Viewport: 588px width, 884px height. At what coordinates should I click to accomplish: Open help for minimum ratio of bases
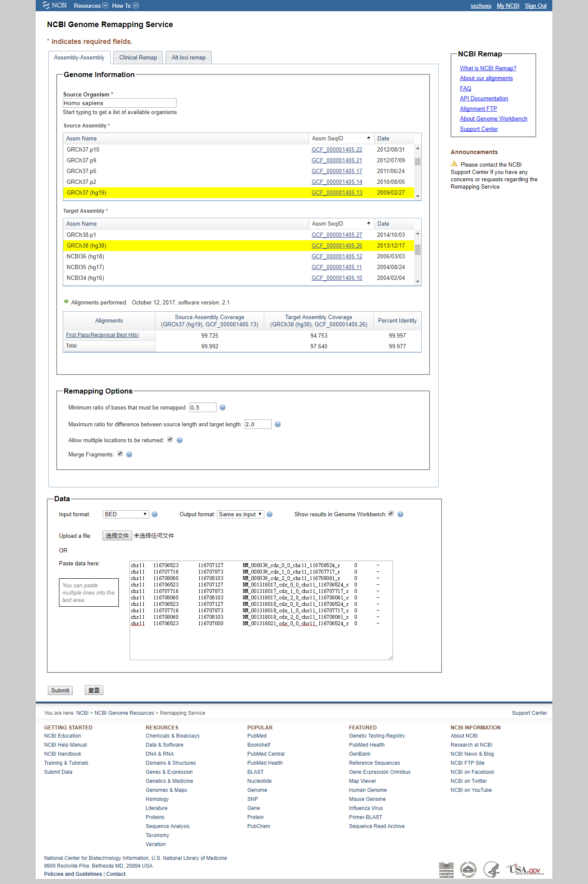point(223,407)
